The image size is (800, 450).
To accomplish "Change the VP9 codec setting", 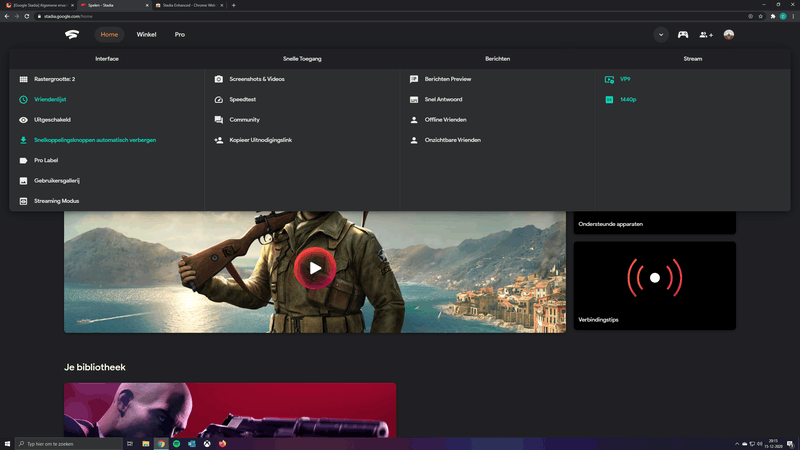I will (x=624, y=79).
